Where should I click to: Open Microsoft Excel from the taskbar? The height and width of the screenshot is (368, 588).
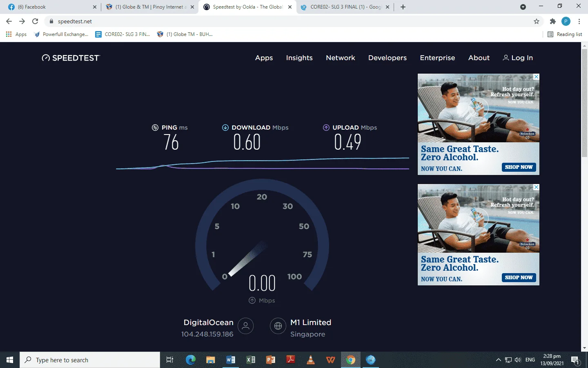[251, 360]
